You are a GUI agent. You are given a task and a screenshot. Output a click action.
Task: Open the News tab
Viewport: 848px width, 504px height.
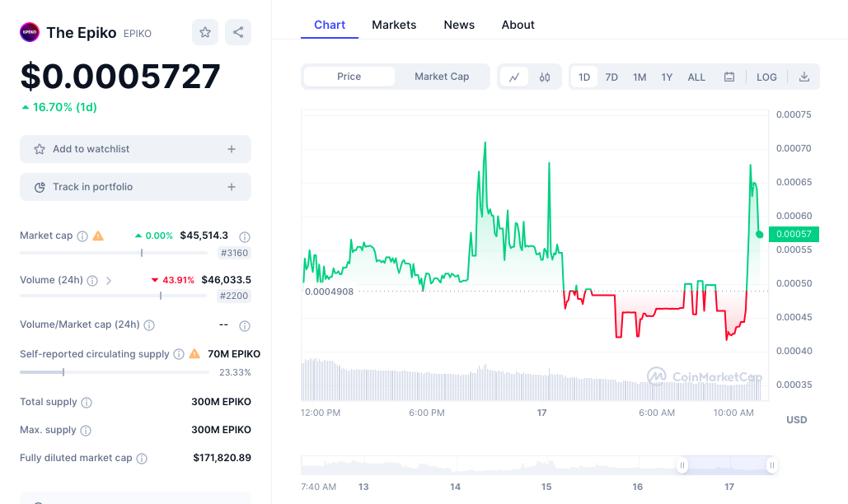459,25
